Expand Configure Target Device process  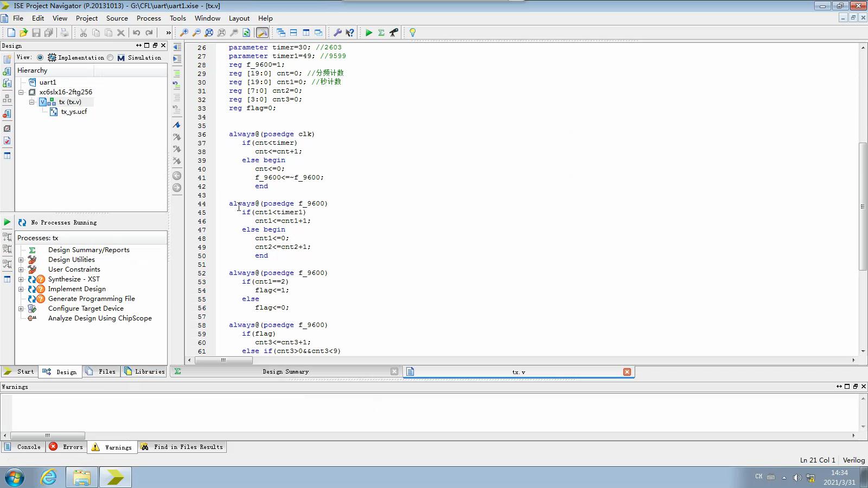point(21,309)
